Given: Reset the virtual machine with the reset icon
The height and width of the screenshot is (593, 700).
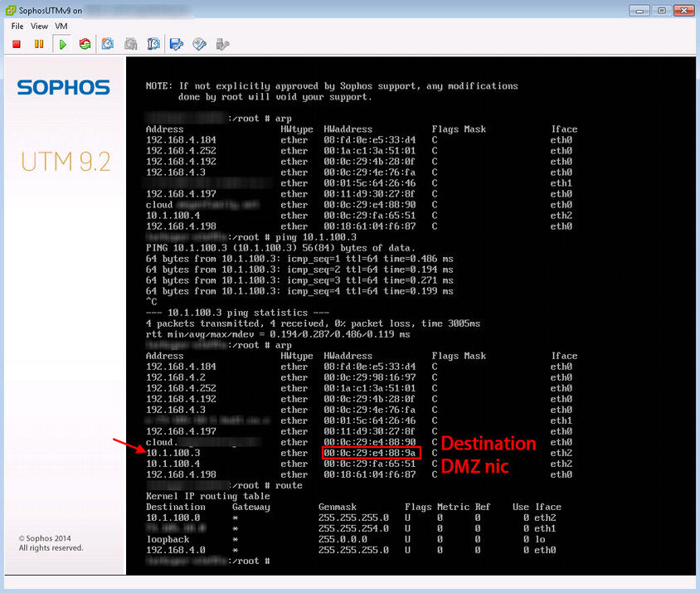Looking at the screenshot, I should coord(85,44).
